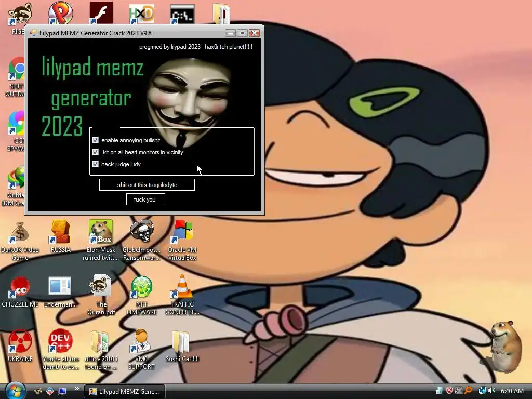This screenshot has width=532, height=399.
Task: Select the CCleaner-style 'CC' desktop shortcut
Action: [16, 123]
